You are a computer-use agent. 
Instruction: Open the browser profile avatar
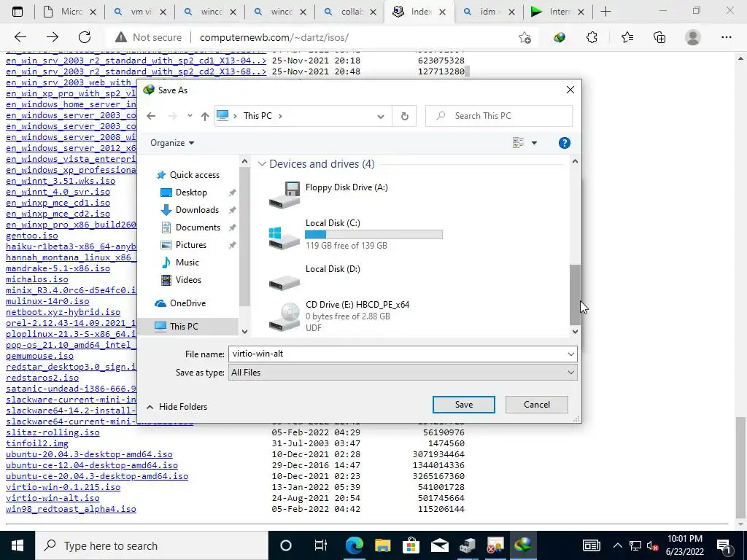(693, 37)
